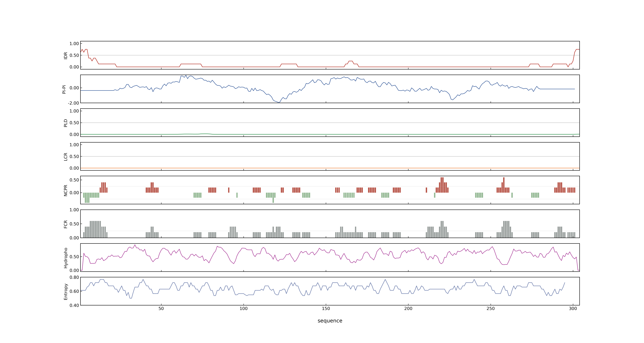Viewport: 644px width, 343px height.
Task: Select the x-axis tick label 250
Action: tap(490, 309)
